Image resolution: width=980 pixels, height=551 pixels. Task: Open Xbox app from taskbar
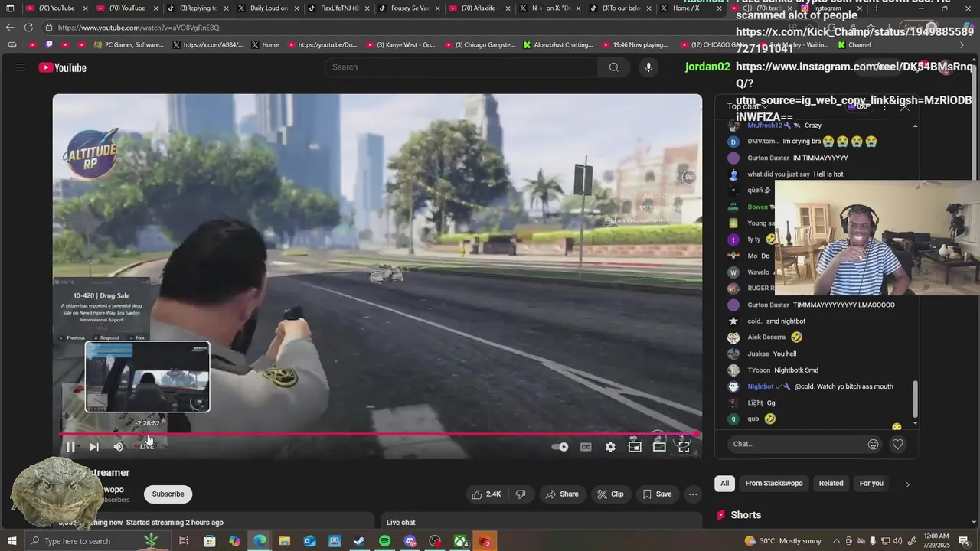(460, 541)
